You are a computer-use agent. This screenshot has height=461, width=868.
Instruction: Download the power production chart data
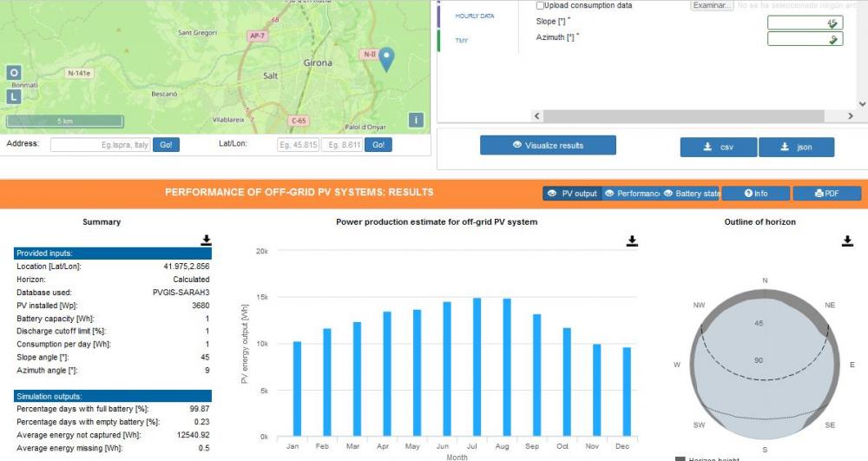[632, 240]
